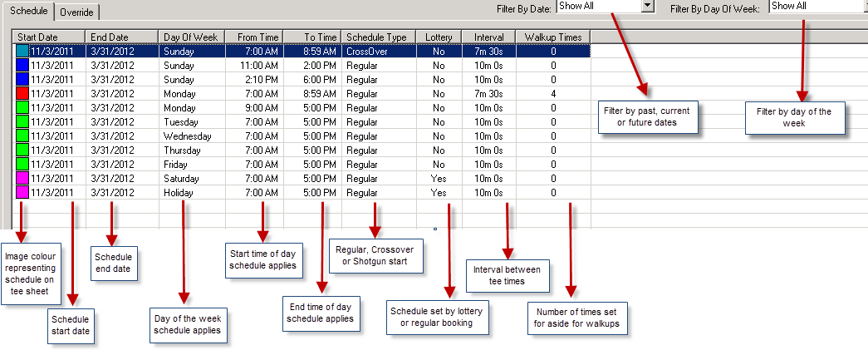Image resolution: width=868 pixels, height=350 pixels.
Task: Click the green swatch on Wednesday row
Action: tap(22, 136)
